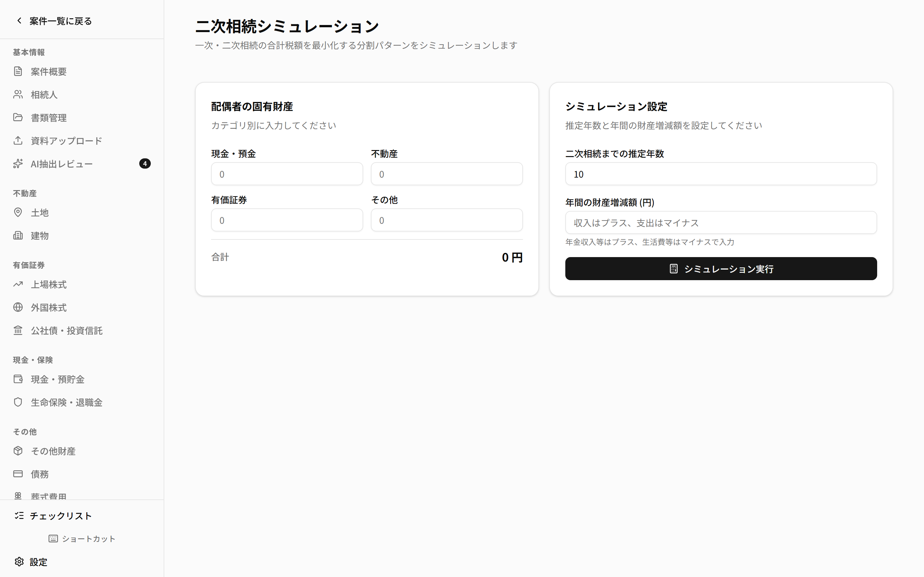This screenshot has width=924, height=577.
Task: Open the 書類管理 folder icon
Action: point(18,118)
